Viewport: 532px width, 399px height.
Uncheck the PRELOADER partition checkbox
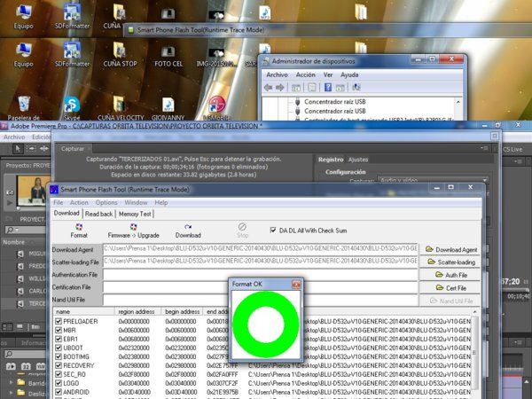[x=59, y=321]
